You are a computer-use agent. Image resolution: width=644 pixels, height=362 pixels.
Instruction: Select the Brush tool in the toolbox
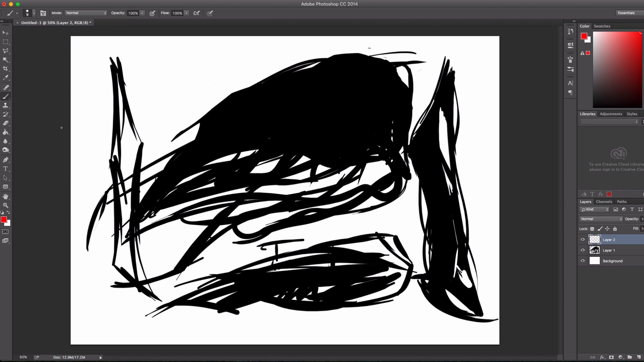[6, 96]
